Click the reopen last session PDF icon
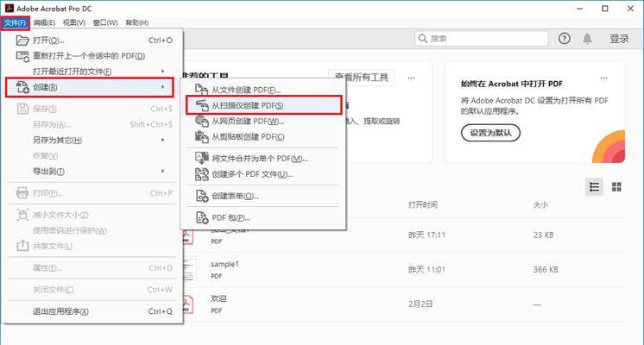 [x=22, y=56]
